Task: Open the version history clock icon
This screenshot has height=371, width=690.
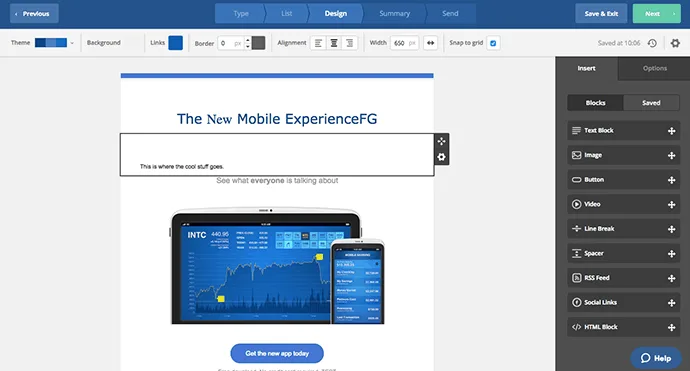Action: pyautogui.click(x=652, y=43)
